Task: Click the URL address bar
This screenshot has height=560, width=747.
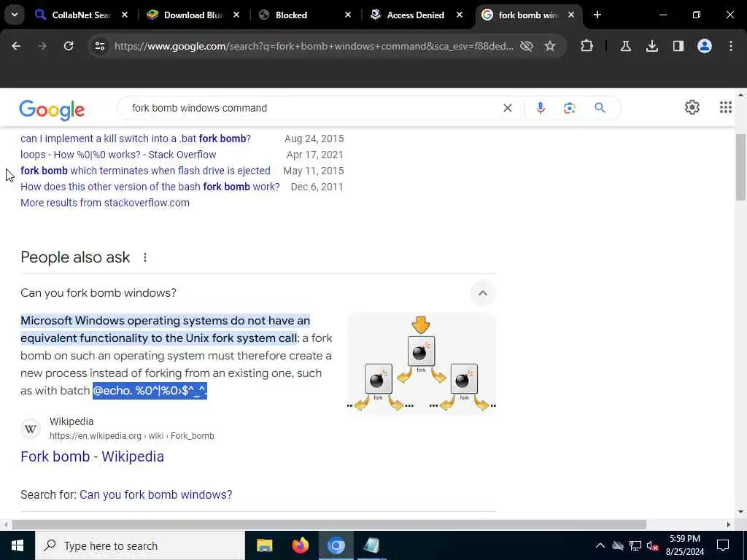Action: tap(314, 46)
